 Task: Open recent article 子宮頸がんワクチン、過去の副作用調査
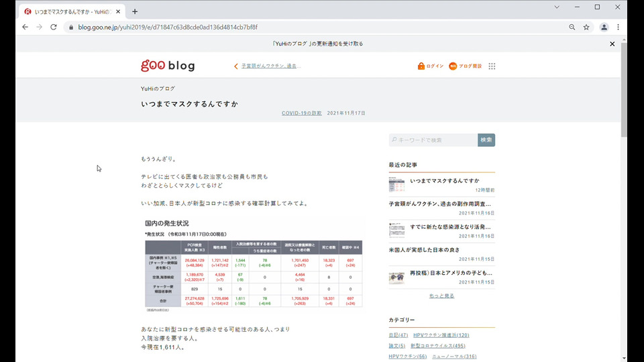[439, 204]
